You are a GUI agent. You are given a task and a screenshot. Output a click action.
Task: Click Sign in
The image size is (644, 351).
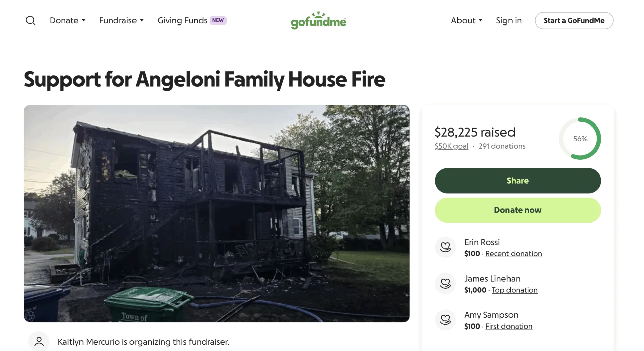[x=508, y=20]
